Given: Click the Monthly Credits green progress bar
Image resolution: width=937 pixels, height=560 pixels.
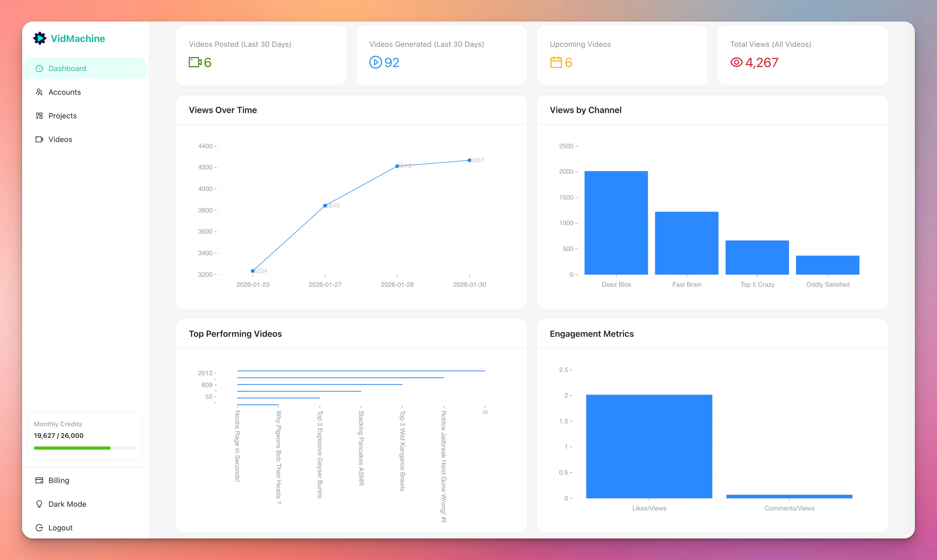Looking at the screenshot, I should pos(72,448).
